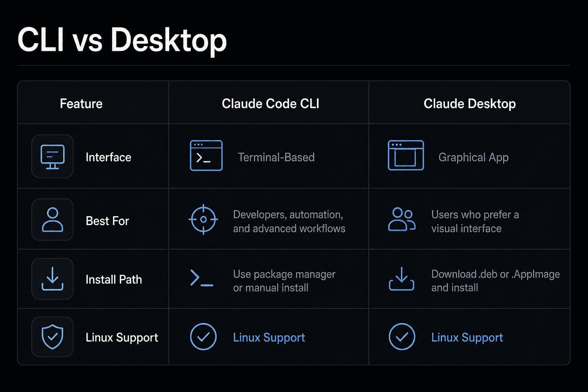Click the prompt icon by package manager text
The height and width of the screenshot is (392, 588).
202,278
